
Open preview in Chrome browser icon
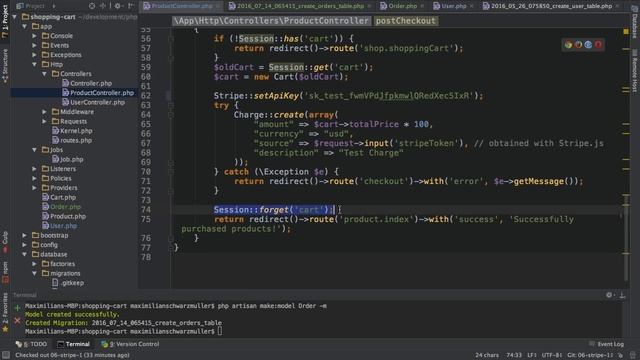point(568,45)
